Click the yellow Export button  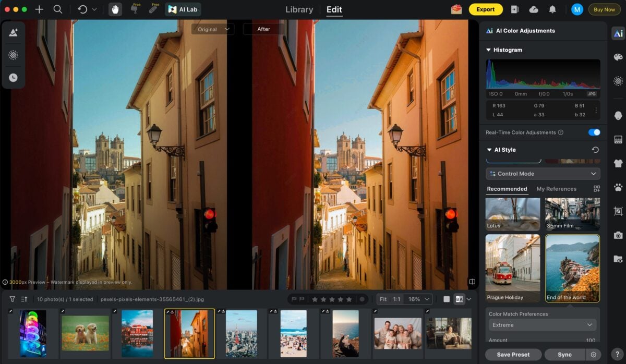[x=485, y=9]
